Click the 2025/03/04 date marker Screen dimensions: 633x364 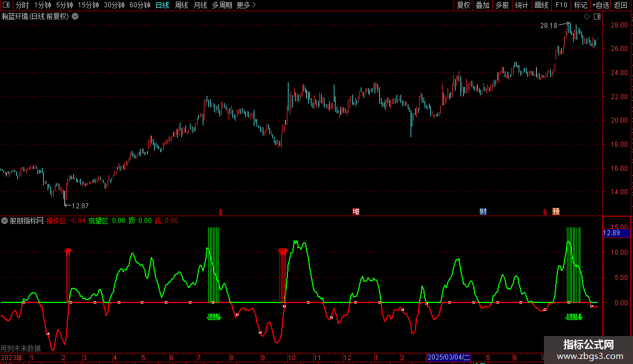(449, 357)
